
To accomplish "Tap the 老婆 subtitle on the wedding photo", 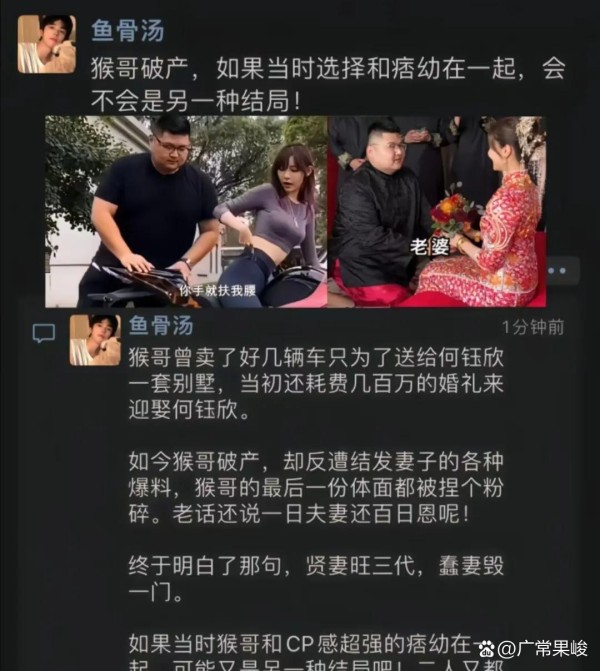I will click(430, 247).
